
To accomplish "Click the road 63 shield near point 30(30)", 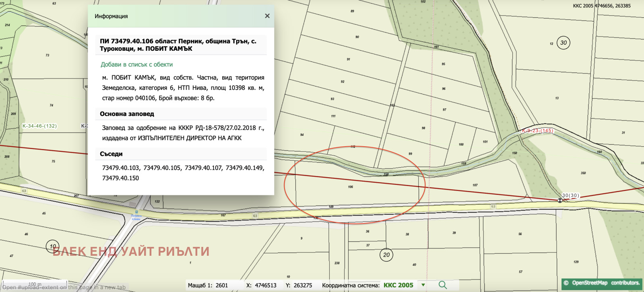I will click(493, 206).
